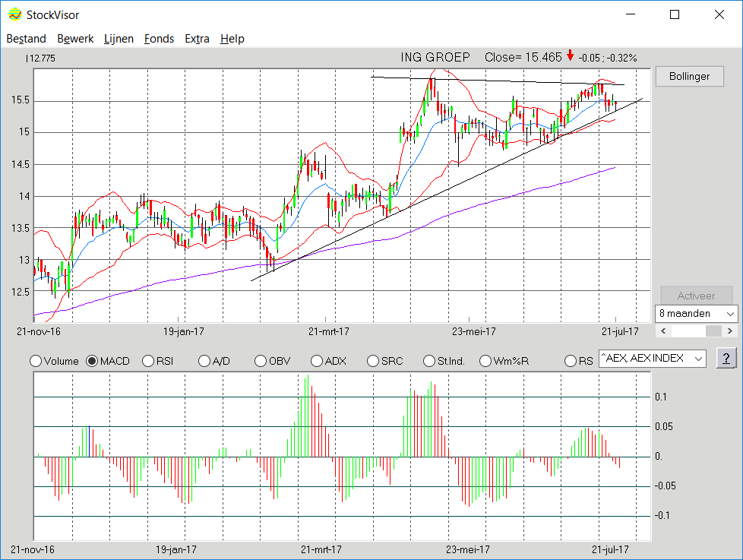This screenshot has width=743, height=560.
Task: Click the Close= 15.465 value
Action: click(x=523, y=57)
